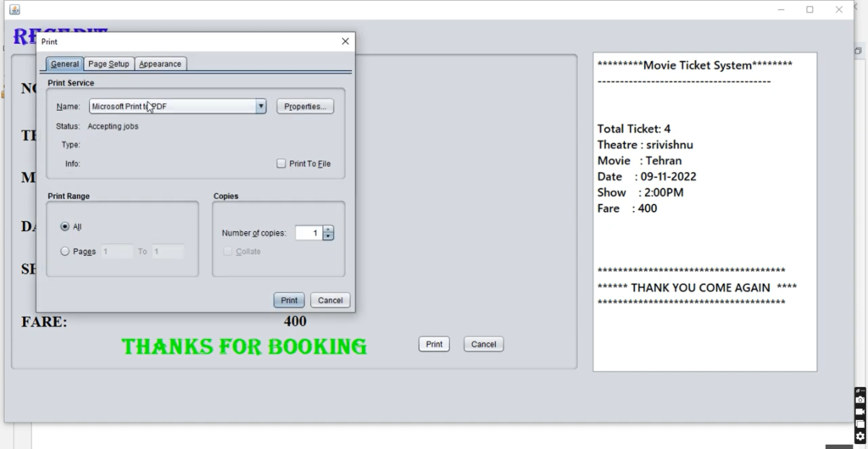Click Cancel button in the Receipt window
This screenshot has height=449, width=868.
(483, 344)
